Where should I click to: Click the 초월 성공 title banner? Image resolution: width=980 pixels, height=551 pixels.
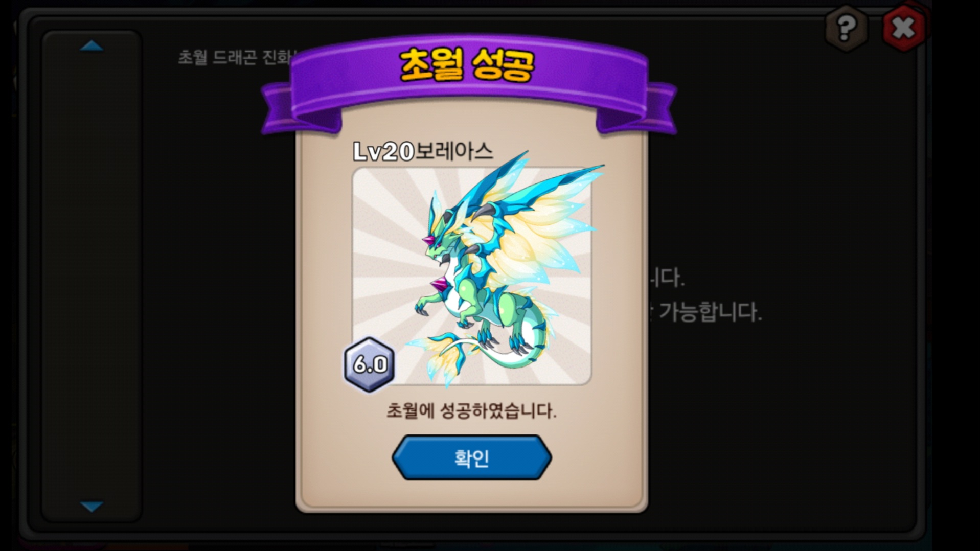(467, 65)
